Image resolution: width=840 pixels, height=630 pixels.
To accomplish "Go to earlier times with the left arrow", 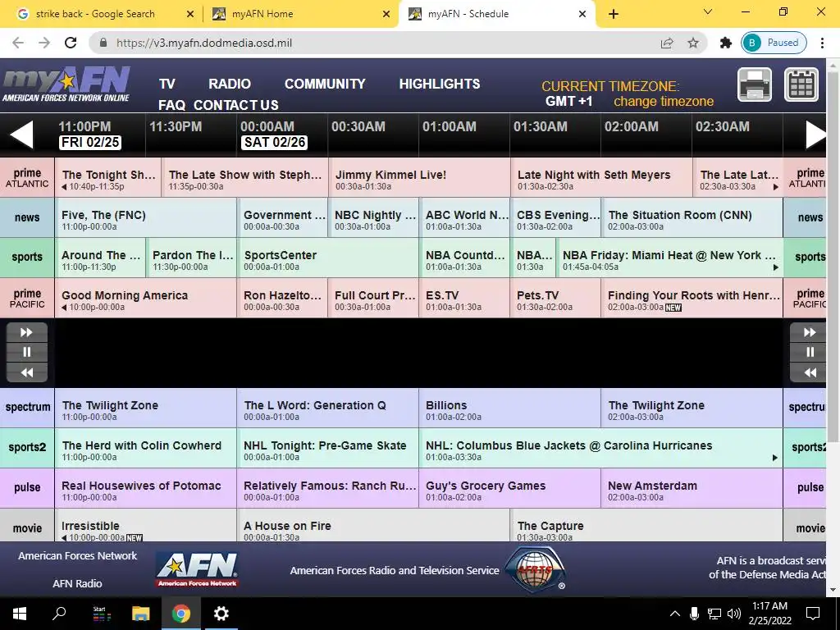I will (21, 134).
